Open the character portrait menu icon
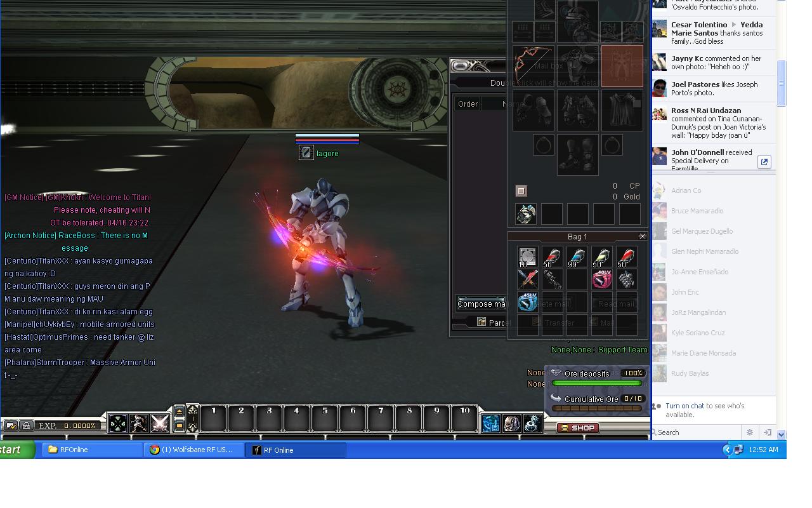The width and height of the screenshot is (812, 508). [511, 423]
